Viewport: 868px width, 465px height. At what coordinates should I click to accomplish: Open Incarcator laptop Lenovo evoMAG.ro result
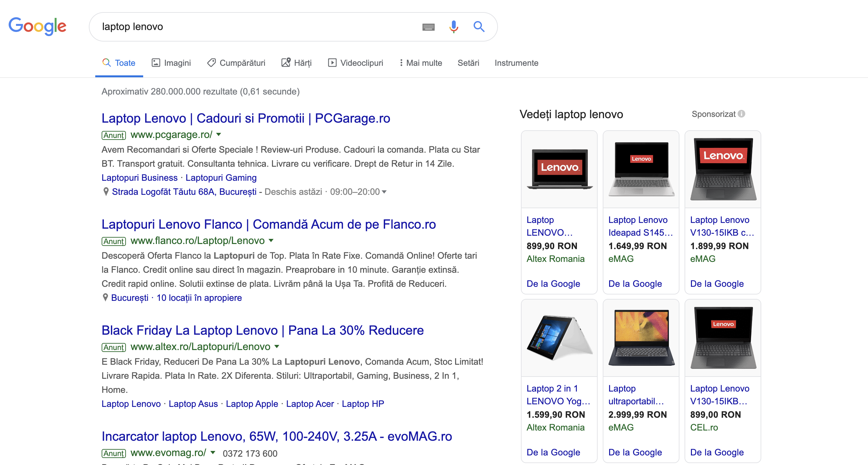[277, 437]
